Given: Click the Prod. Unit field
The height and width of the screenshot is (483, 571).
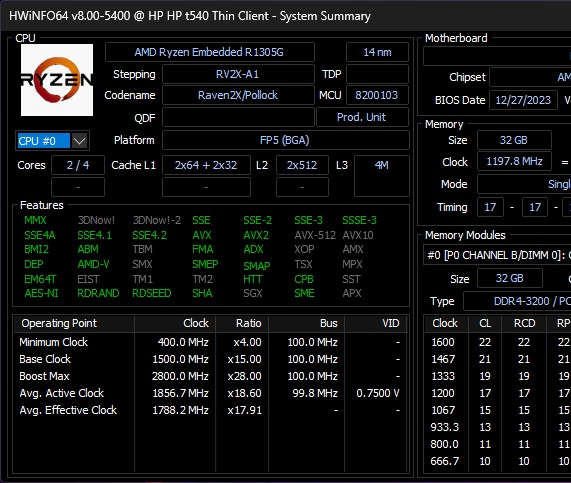Looking at the screenshot, I should (x=362, y=117).
